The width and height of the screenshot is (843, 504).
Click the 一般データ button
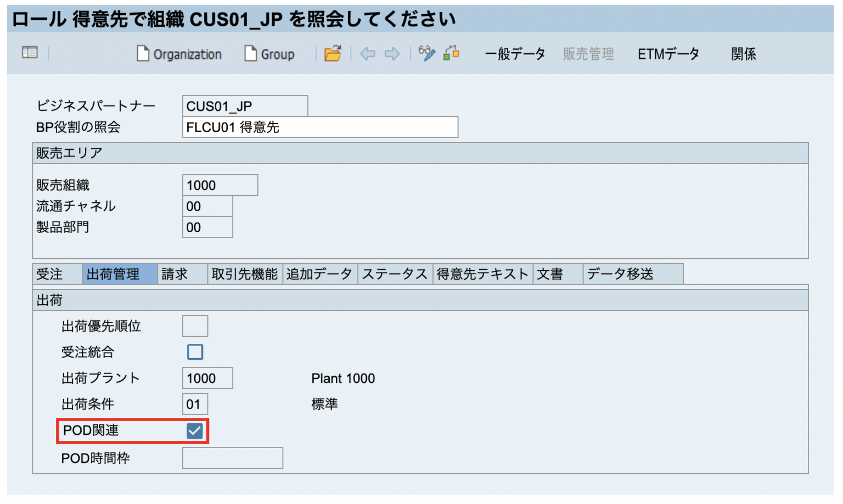pyautogui.click(x=514, y=53)
